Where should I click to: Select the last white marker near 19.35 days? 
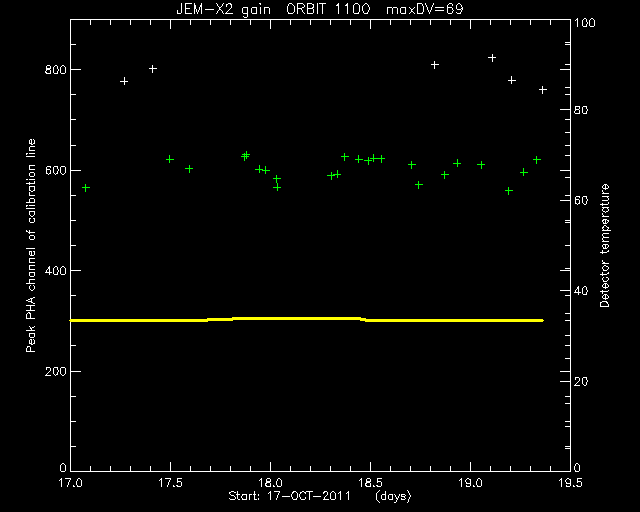click(x=542, y=90)
